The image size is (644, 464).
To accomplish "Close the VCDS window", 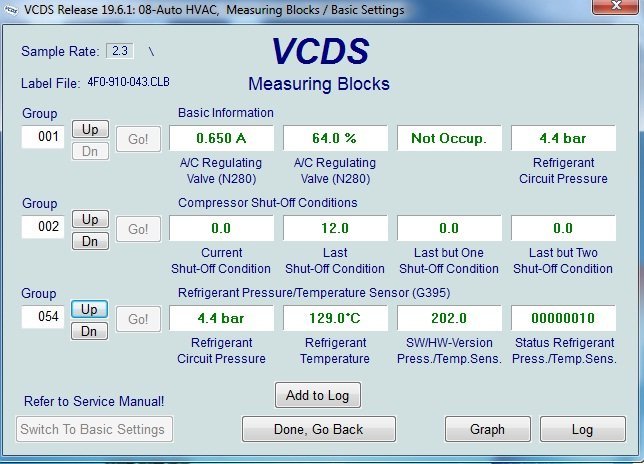I will point(617,9).
